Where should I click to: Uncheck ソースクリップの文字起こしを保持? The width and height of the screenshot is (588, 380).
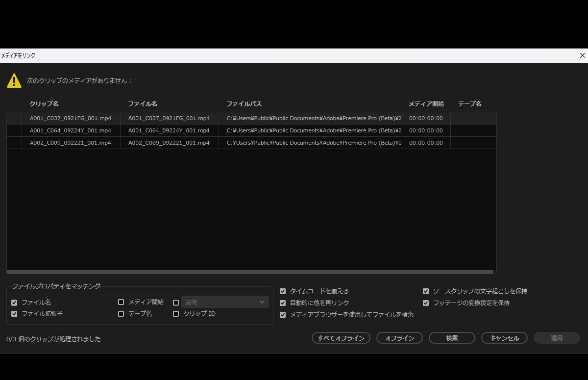(425, 291)
